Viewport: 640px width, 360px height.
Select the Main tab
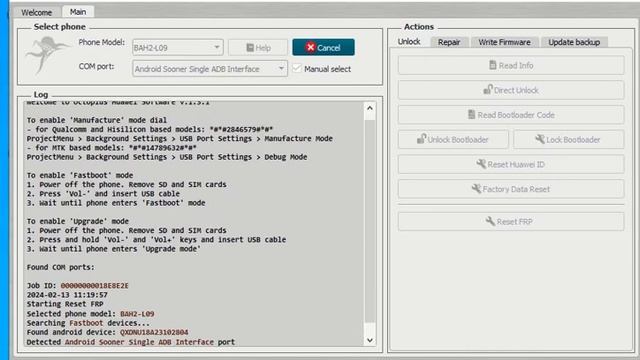pos(78,12)
